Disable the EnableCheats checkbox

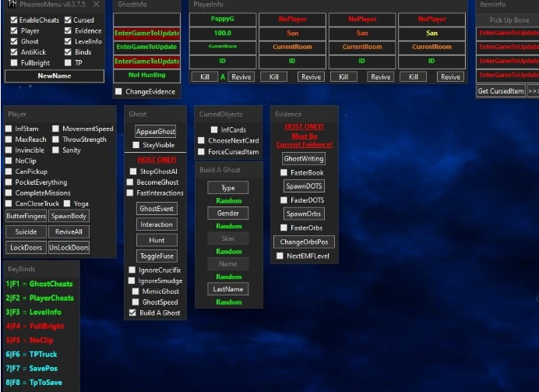click(x=14, y=20)
